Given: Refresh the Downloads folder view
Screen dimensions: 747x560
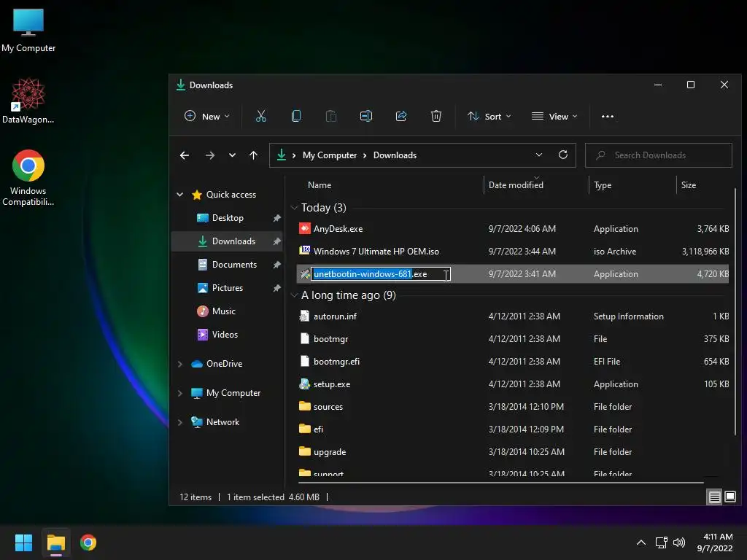Looking at the screenshot, I should [562, 155].
